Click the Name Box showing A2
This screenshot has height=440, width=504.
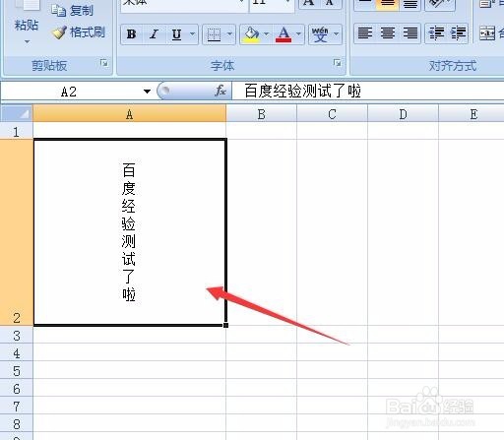coord(69,92)
